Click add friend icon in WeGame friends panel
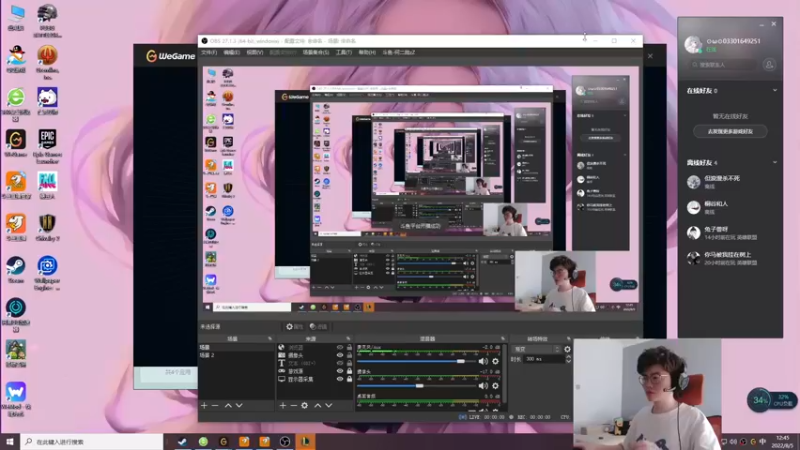This screenshot has width=800, height=450. coord(769,64)
